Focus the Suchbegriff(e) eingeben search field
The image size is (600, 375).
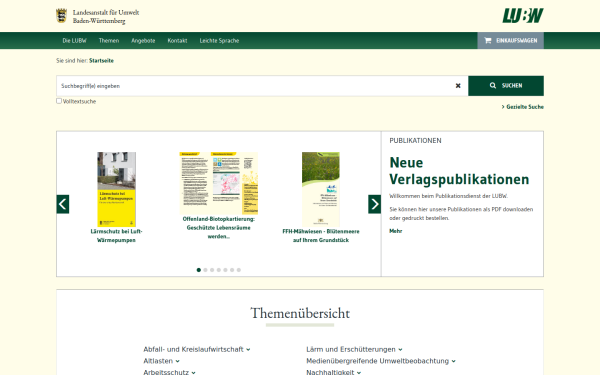pos(262,86)
